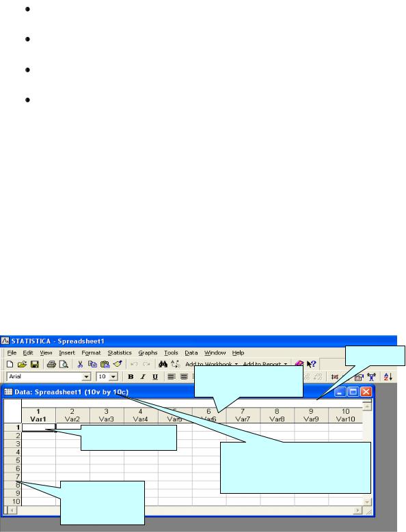Open the File menu
This screenshot has width=406, height=532.
tap(12, 353)
